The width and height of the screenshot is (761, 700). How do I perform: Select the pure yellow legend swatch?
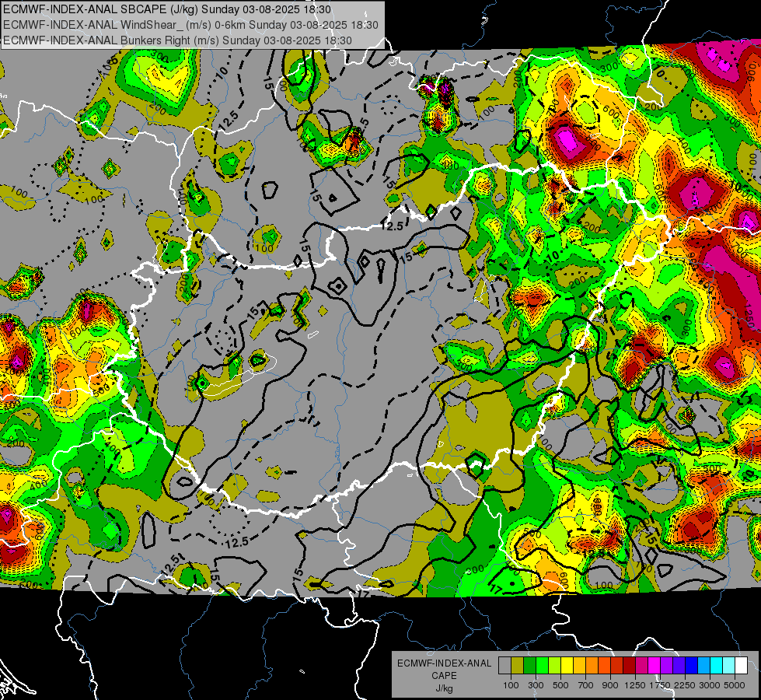(x=567, y=665)
